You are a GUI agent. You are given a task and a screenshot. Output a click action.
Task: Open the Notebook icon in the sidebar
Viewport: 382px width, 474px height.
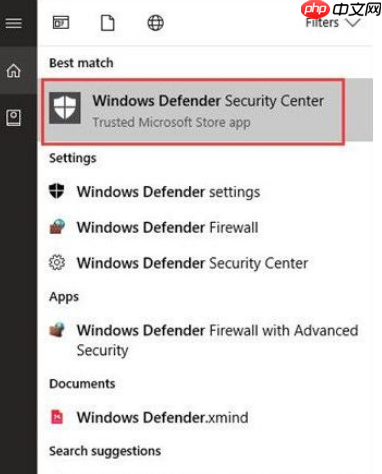pyautogui.click(x=13, y=118)
